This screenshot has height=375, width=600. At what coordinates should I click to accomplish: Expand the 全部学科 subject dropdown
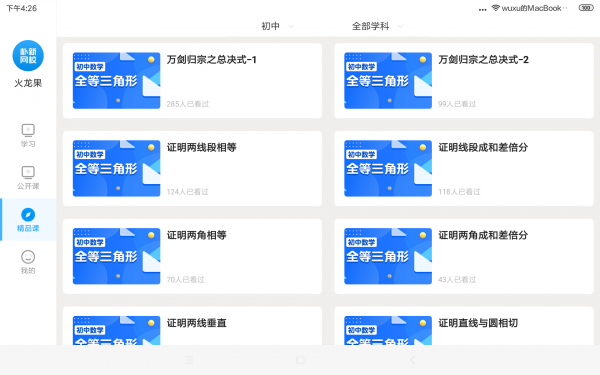377,26
